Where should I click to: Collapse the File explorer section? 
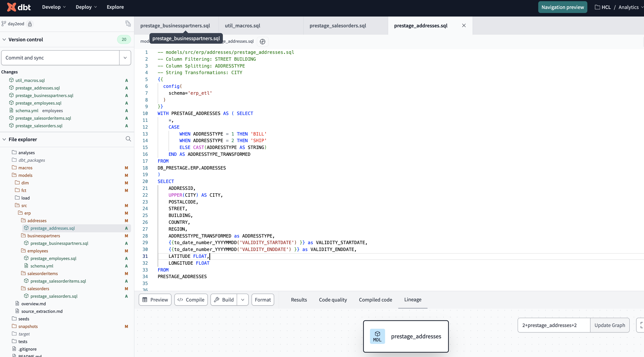pos(4,139)
